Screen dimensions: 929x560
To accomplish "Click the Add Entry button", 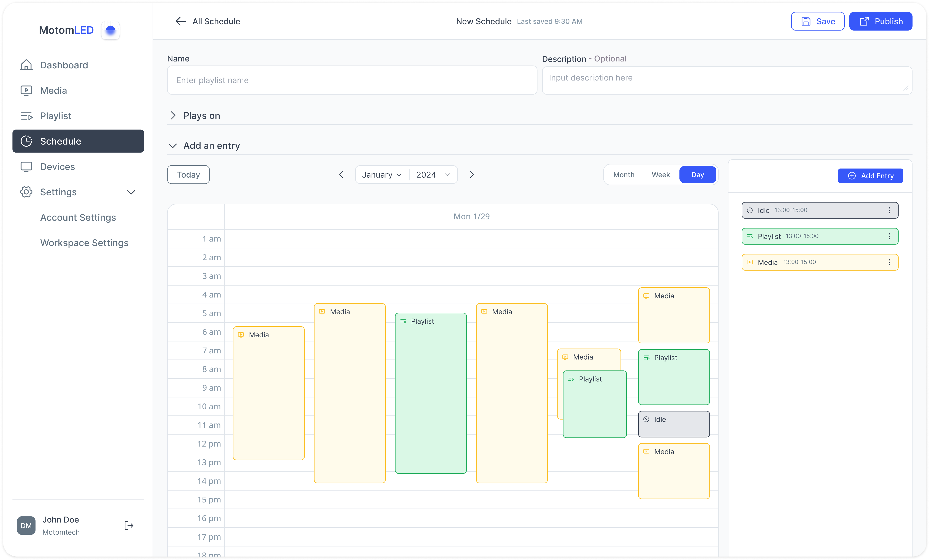I will coord(871,176).
